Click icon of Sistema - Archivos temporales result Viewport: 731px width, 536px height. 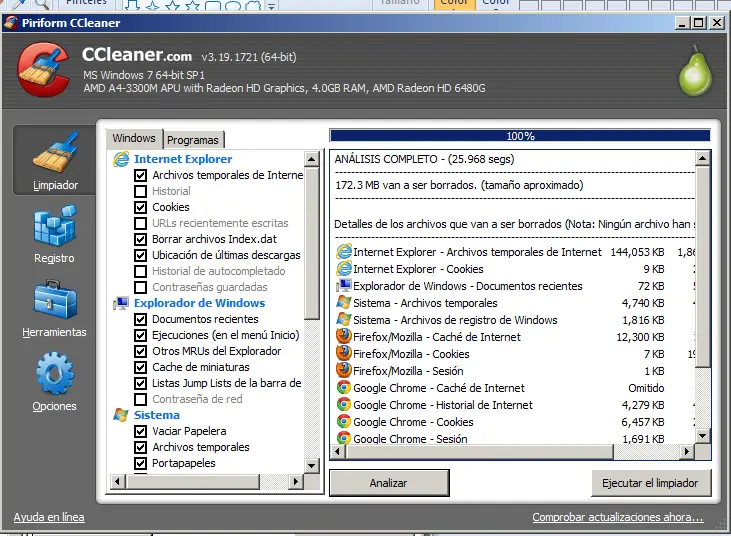click(x=344, y=303)
